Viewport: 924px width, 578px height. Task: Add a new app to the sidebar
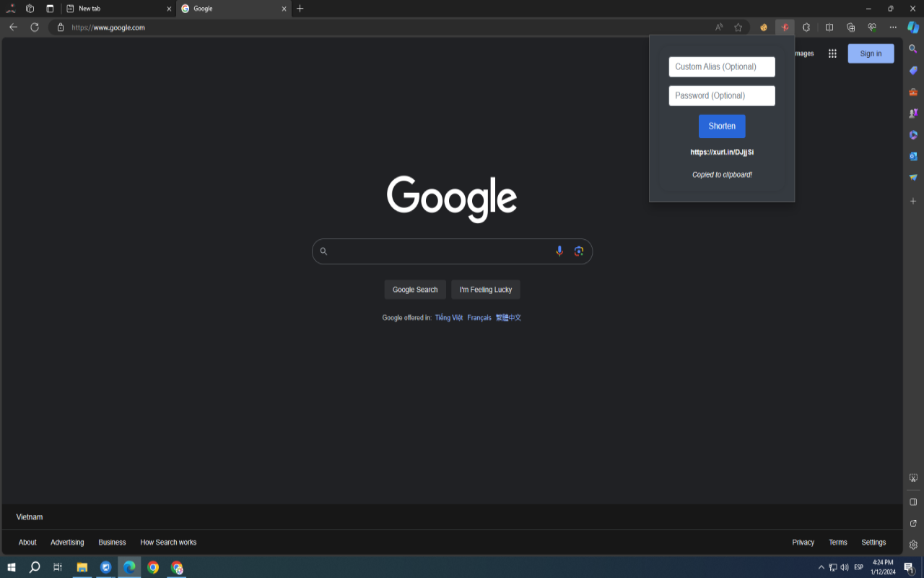[x=913, y=201]
